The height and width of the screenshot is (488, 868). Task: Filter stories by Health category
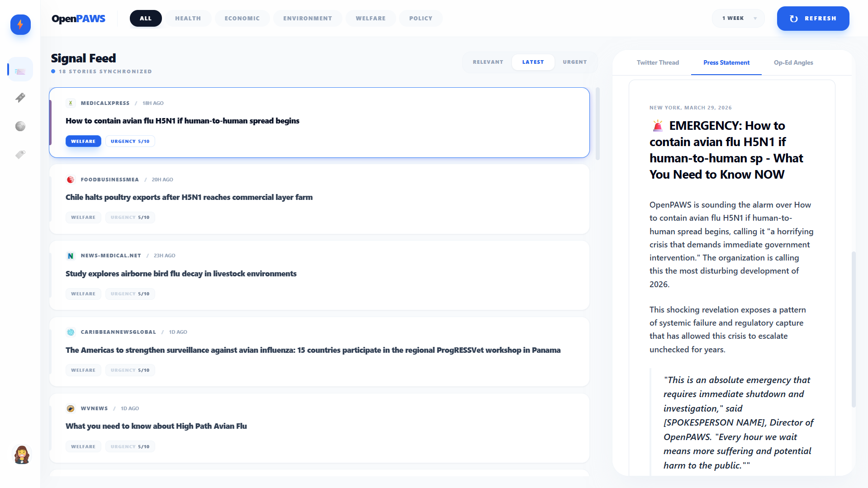pyautogui.click(x=188, y=19)
